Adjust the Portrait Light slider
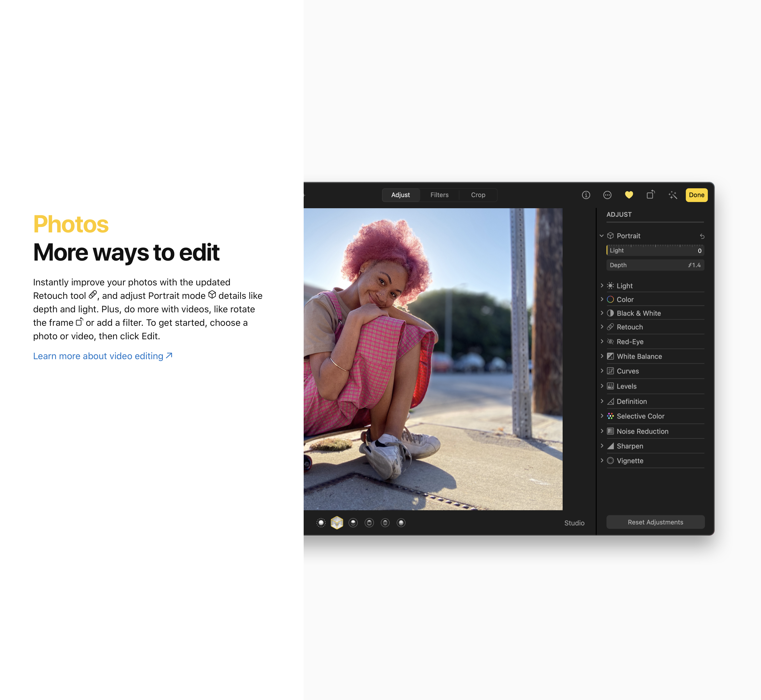The height and width of the screenshot is (700, 761). coord(655,250)
